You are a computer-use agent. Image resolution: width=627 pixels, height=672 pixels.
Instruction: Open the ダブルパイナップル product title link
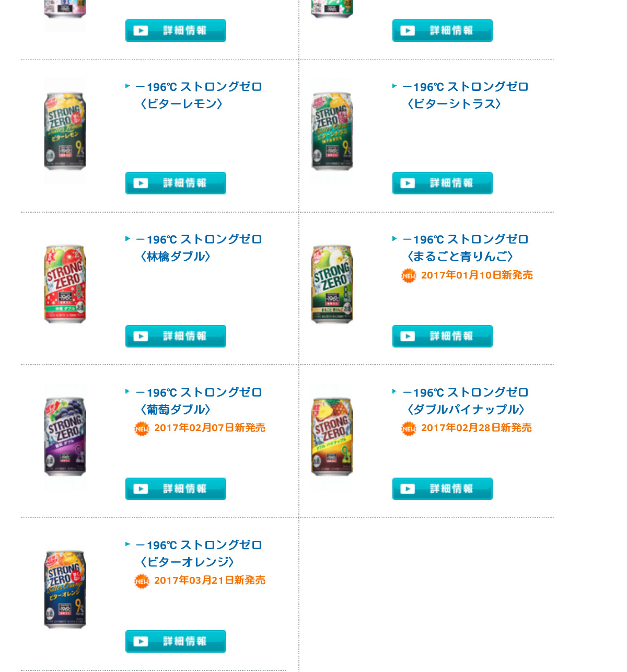465,401
